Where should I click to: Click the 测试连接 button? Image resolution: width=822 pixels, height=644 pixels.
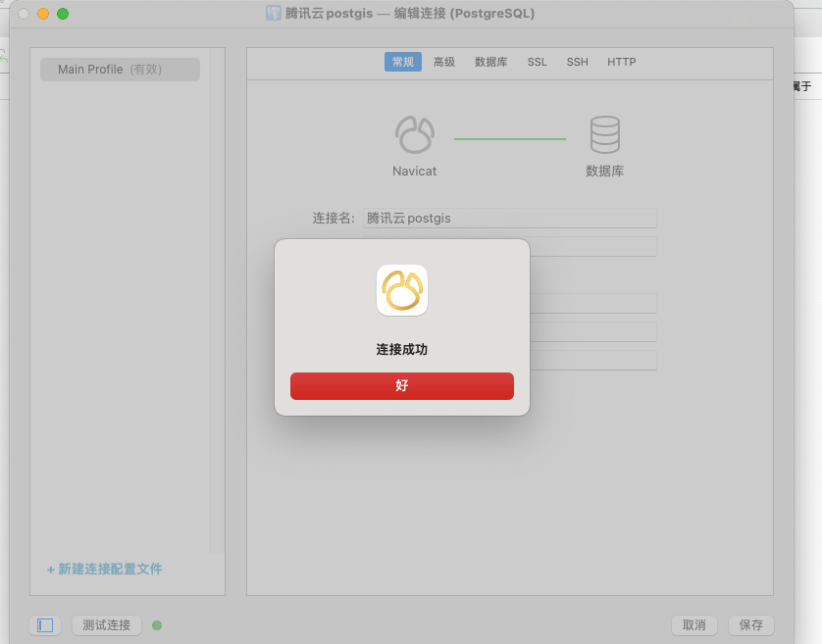point(106,625)
